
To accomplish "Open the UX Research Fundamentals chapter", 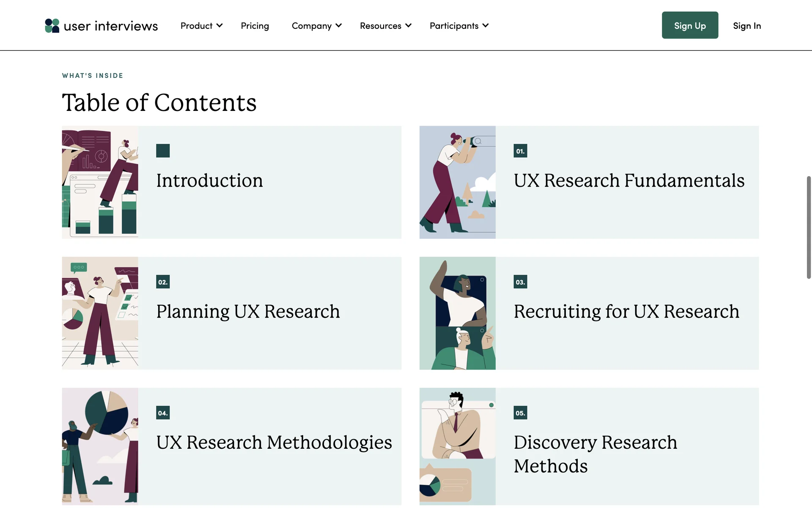I will pyautogui.click(x=629, y=181).
